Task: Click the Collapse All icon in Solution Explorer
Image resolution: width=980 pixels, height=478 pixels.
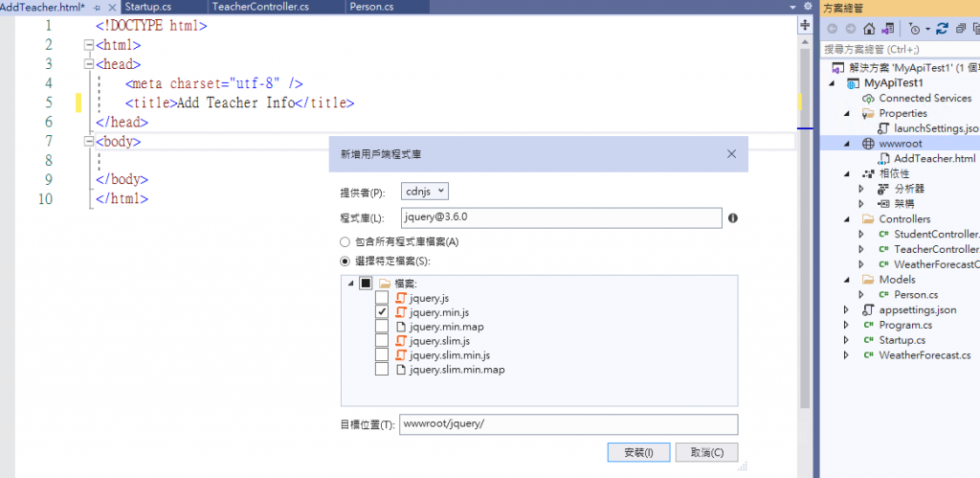Action: [961, 29]
